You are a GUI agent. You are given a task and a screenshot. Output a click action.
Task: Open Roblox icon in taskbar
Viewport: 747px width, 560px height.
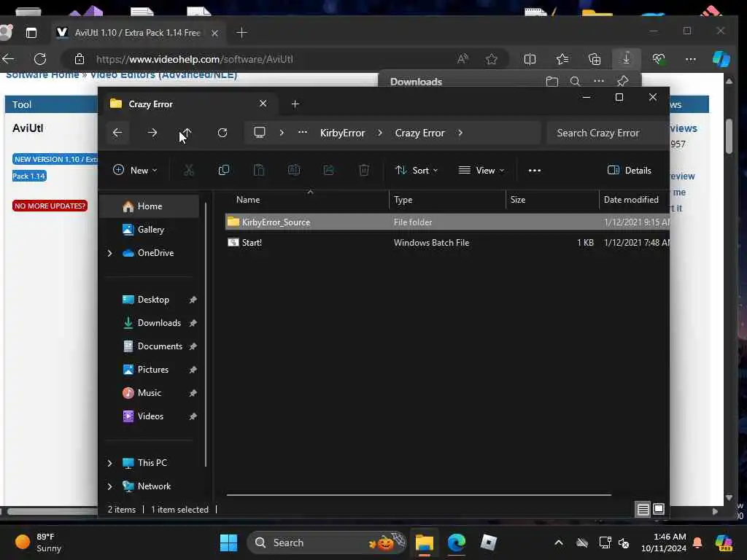click(x=488, y=542)
